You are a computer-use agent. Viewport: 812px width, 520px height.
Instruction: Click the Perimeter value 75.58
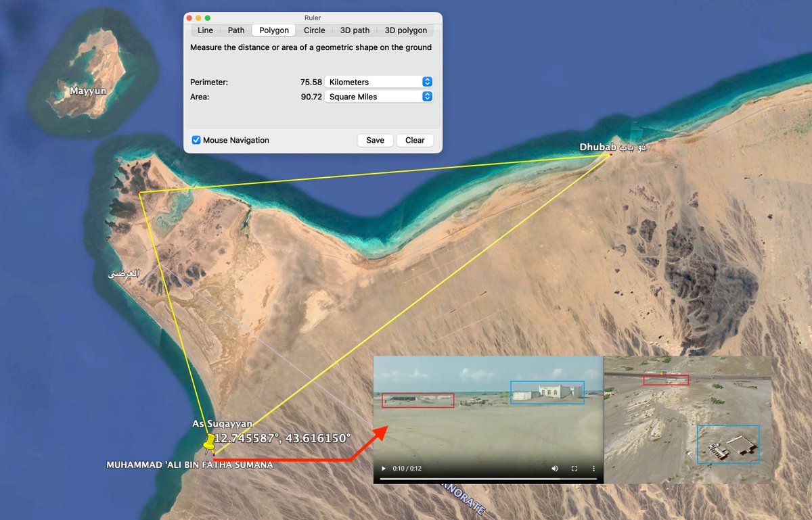pyautogui.click(x=311, y=82)
